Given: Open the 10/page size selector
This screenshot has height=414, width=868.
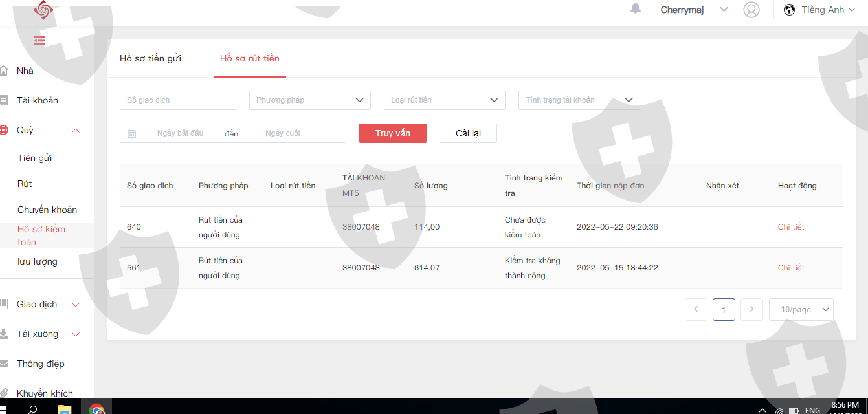Looking at the screenshot, I should coord(801,310).
